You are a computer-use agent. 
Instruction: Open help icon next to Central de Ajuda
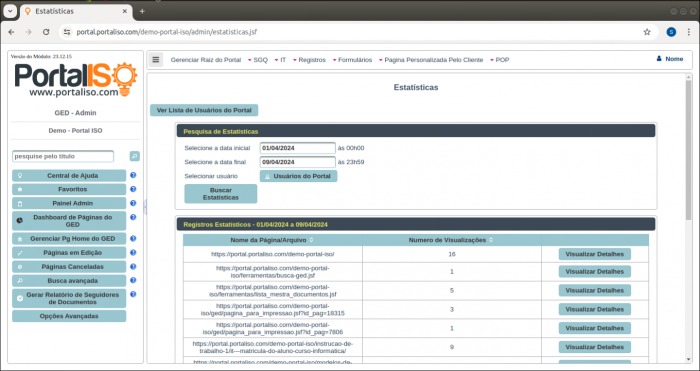click(133, 175)
